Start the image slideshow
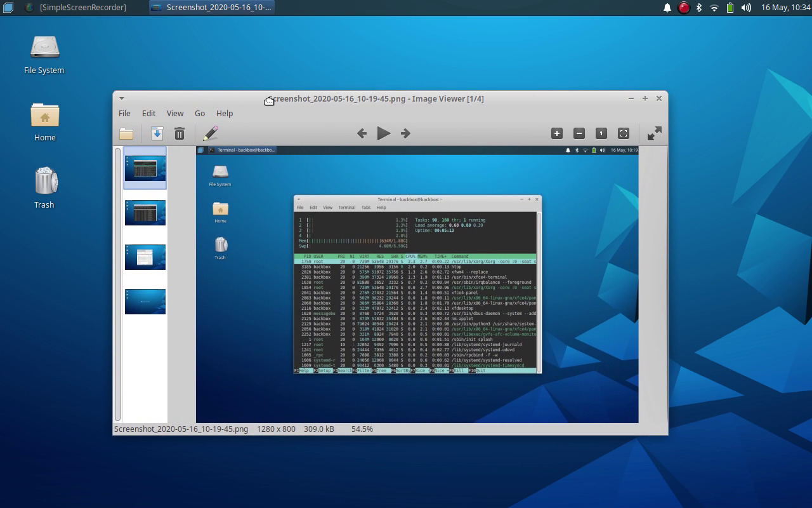 (x=384, y=133)
